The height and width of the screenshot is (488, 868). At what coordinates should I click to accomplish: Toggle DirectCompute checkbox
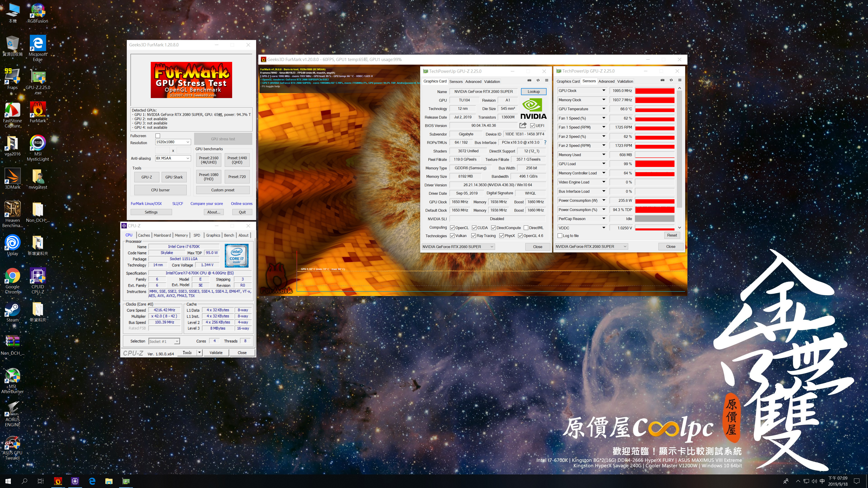[493, 228]
